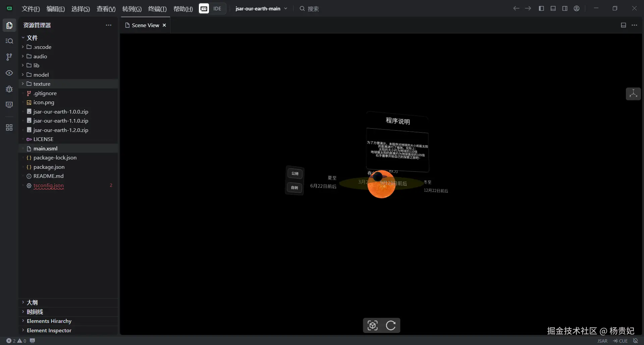Image resolution: width=644 pixels, height=345 pixels.
Task: Go back with the left arrow
Action: click(516, 8)
